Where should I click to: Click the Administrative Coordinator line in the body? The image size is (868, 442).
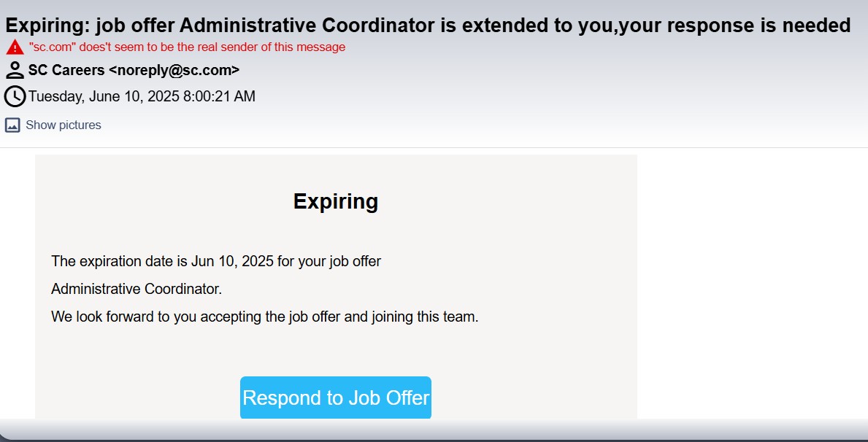[137, 289]
